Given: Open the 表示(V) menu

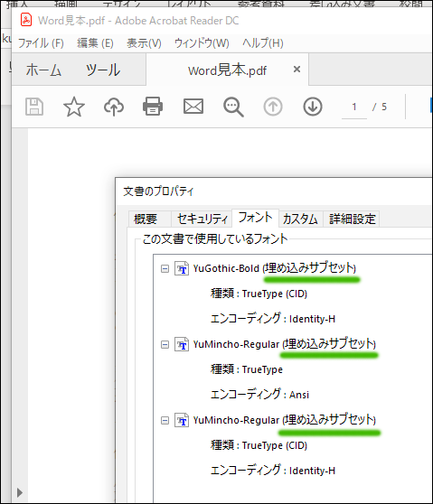Looking at the screenshot, I should coord(144,42).
